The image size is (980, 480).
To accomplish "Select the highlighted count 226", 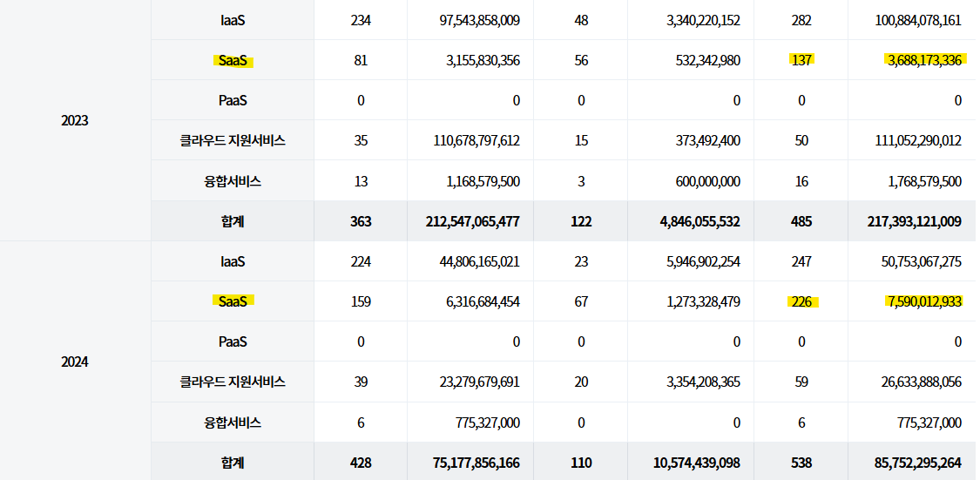I will click(801, 301).
